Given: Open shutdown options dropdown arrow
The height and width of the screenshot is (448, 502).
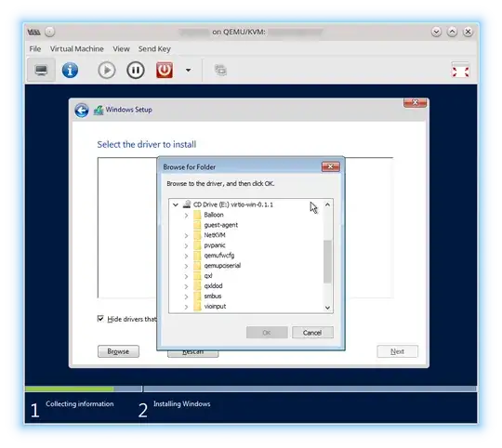Looking at the screenshot, I should [188, 70].
